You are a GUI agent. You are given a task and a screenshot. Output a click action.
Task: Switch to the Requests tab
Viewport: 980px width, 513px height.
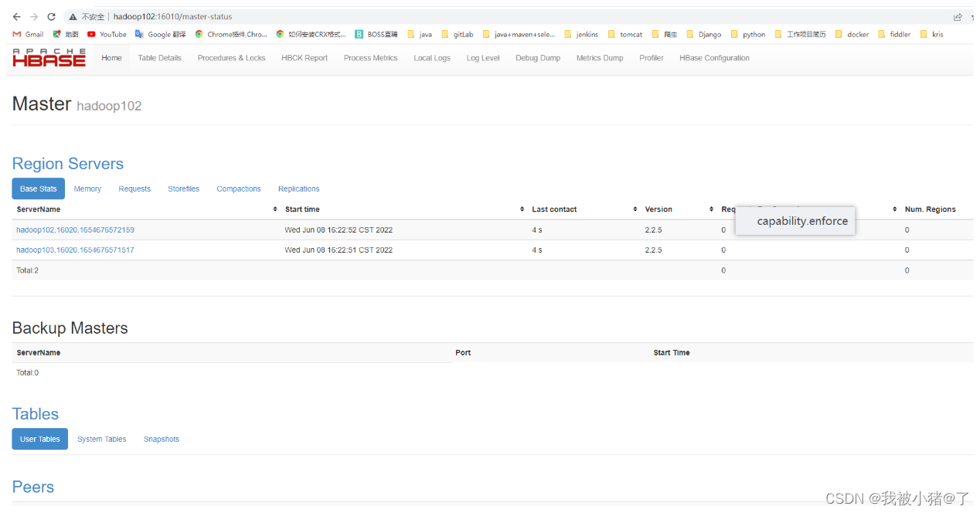(134, 189)
